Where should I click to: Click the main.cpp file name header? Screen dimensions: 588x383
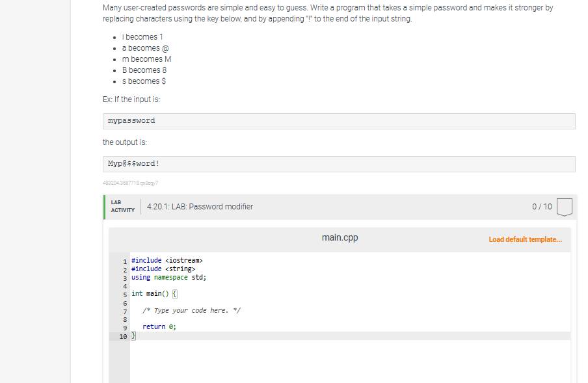340,237
